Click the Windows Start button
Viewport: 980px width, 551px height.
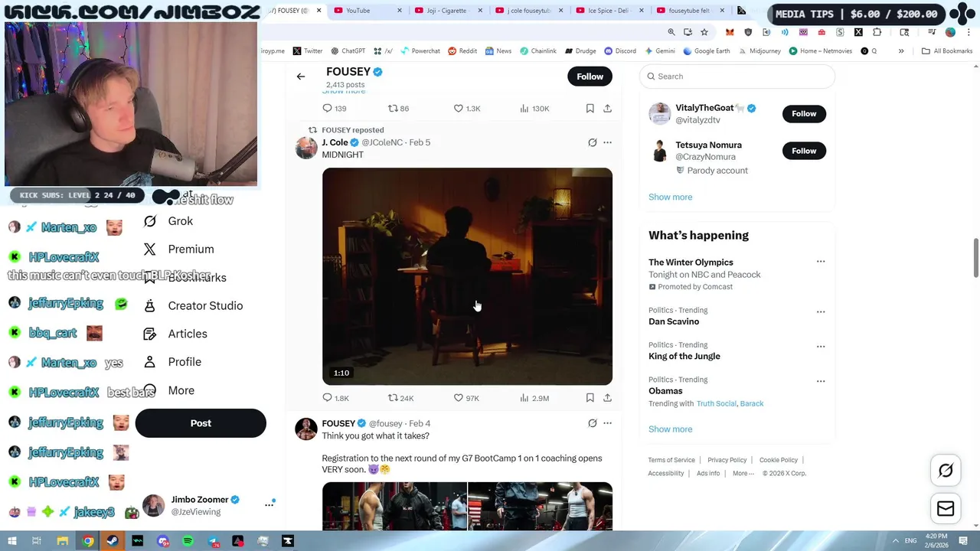pyautogui.click(x=11, y=541)
